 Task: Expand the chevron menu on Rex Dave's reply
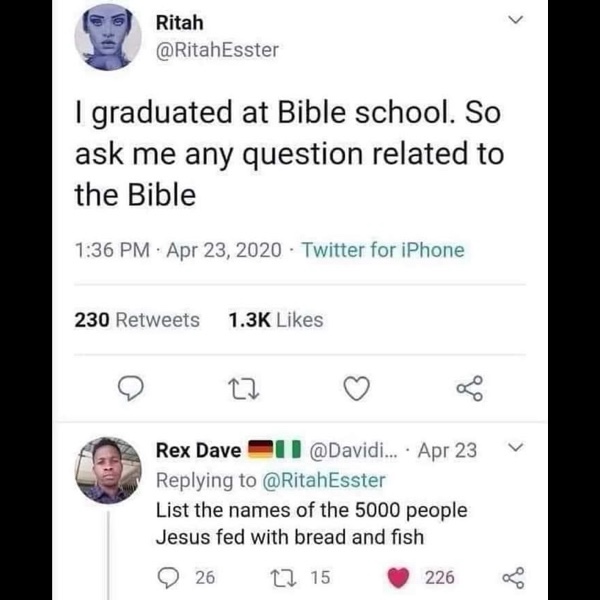tap(516, 450)
